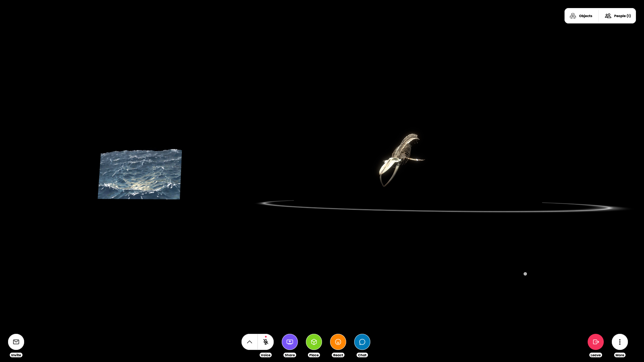Open the orange React emoji button
Viewport: 644px width, 362px height.
click(338, 342)
